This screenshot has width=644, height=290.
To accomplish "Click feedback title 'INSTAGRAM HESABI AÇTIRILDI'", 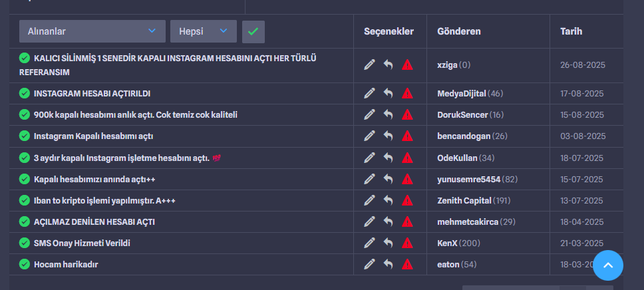I will coord(92,94).
